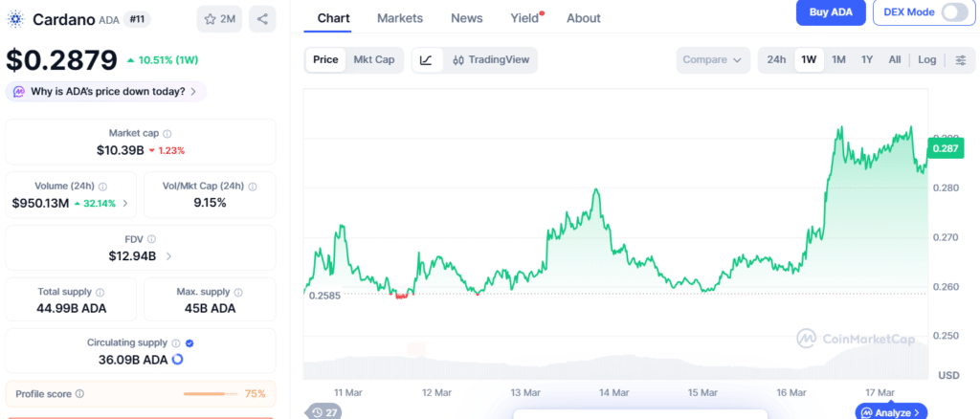Toggle the DEX Mode switch
Image resolution: width=980 pixels, height=419 pixels.
coord(954,12)
